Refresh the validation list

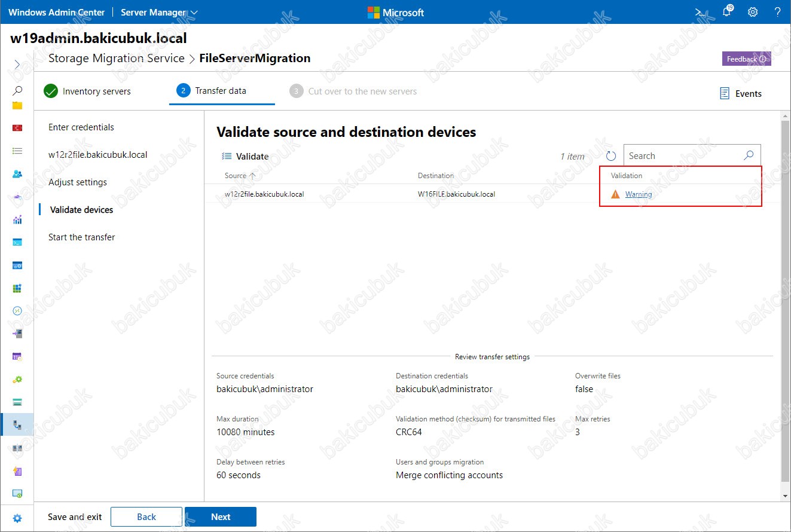pyautogui.click(x=611, y=156)
